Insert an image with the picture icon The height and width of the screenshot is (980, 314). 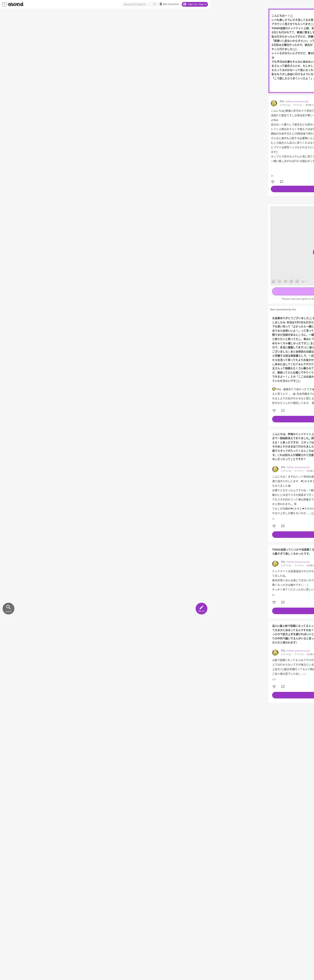[x=274, y=282]
